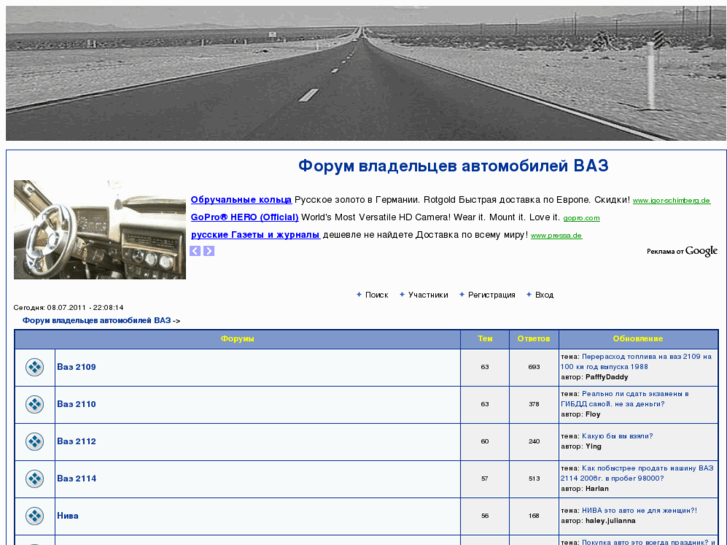Click the desert road banner image
The image size is (727, 545).
(x=366, y=73)
